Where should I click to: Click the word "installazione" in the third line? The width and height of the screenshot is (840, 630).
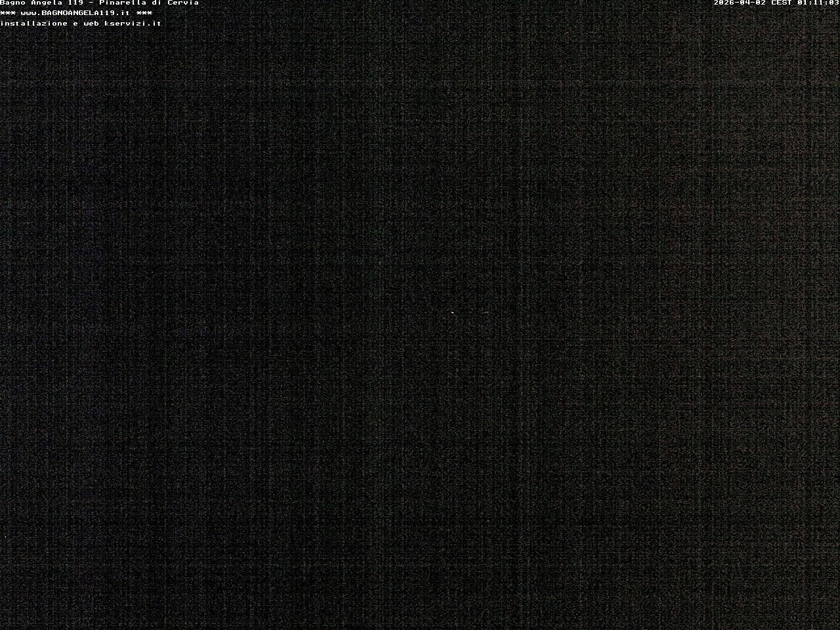[x=34, y=24]
